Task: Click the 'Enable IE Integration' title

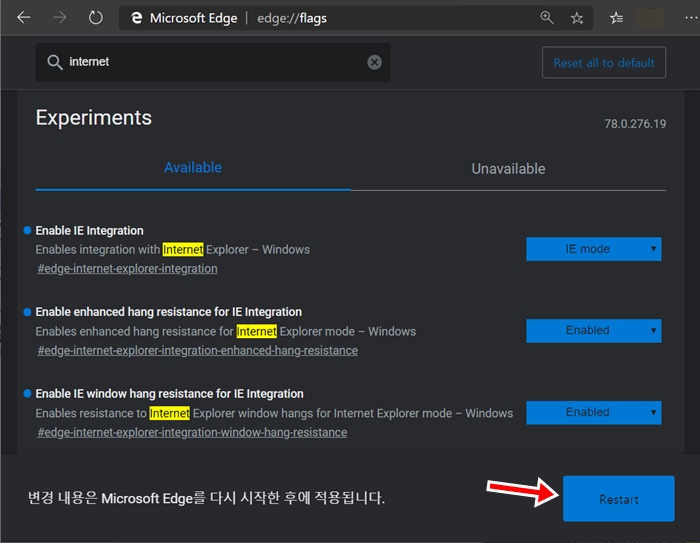Action: (x=89, y=230)
